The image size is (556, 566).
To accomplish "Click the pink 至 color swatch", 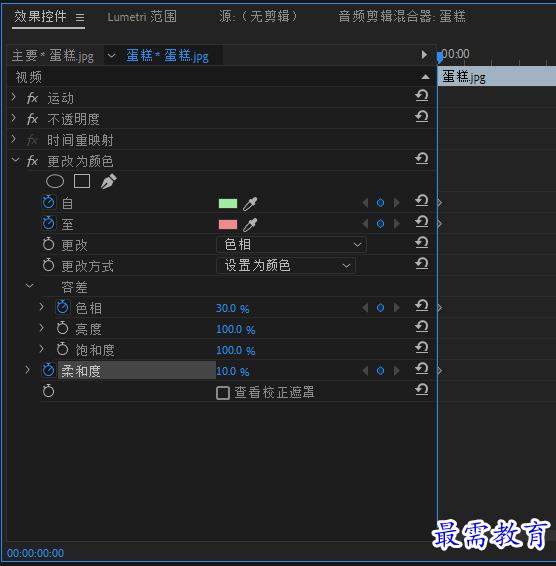I will click(228, 225).
